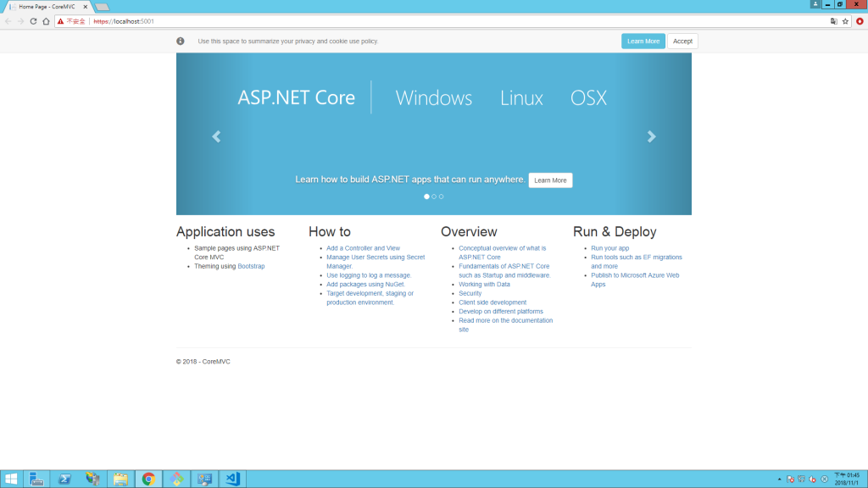
Task: Open the Security link
Action: [470, 293]
